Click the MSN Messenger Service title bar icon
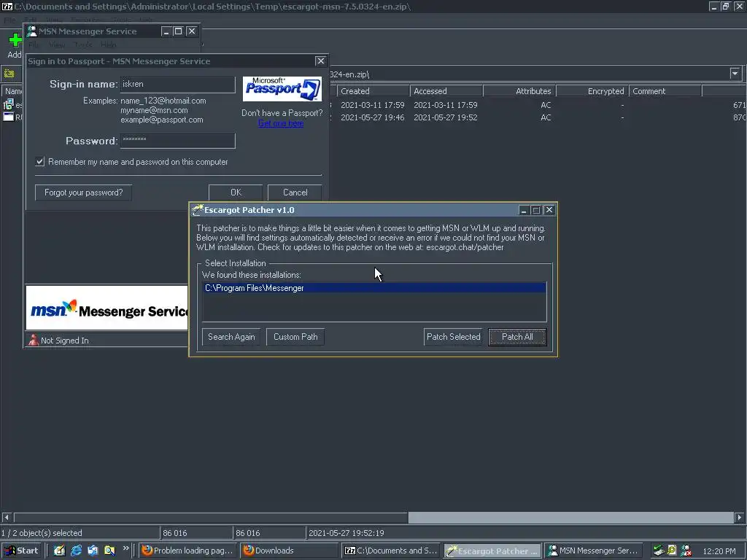Screen dimensions: 747x560 coord(32,31)
